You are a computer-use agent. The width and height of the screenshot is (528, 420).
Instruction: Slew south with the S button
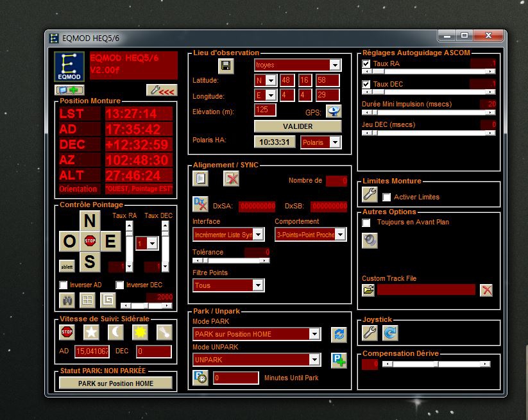pos(90,262)
